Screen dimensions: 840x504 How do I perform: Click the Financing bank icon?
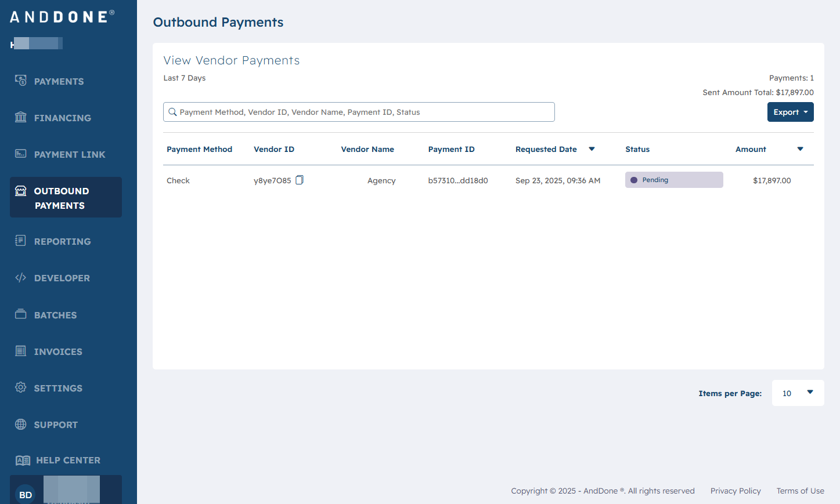point(21,117)
